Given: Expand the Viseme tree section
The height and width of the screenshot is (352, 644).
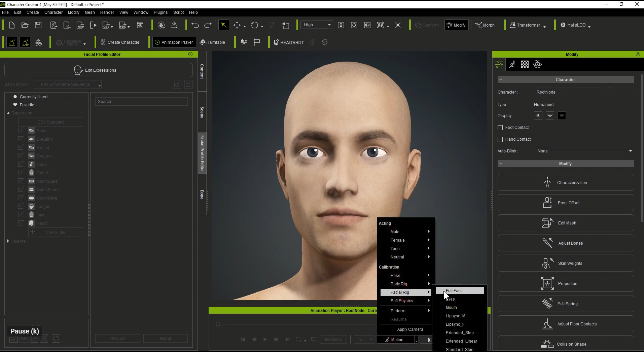Looking at the screenshot, I should tap(8, 241).
